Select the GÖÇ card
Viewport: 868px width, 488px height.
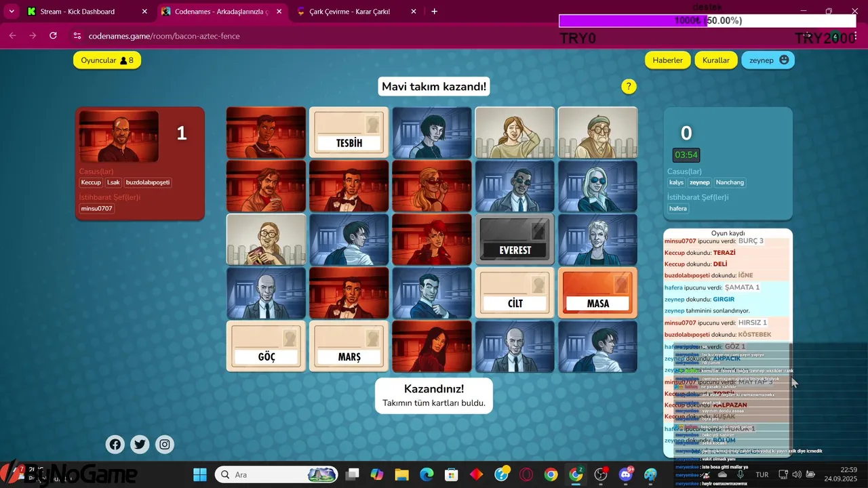[x=267, y=346]
